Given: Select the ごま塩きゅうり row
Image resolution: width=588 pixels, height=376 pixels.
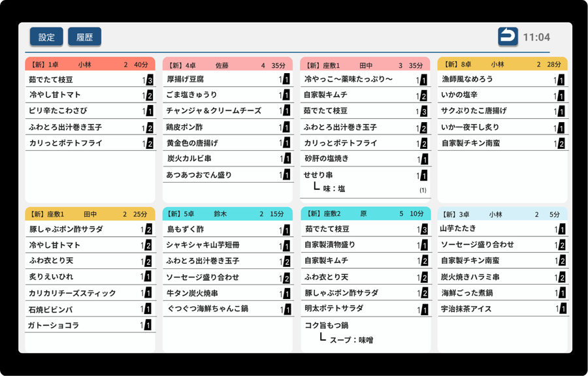Looking at the screenshot, I should tap(227, 95).
